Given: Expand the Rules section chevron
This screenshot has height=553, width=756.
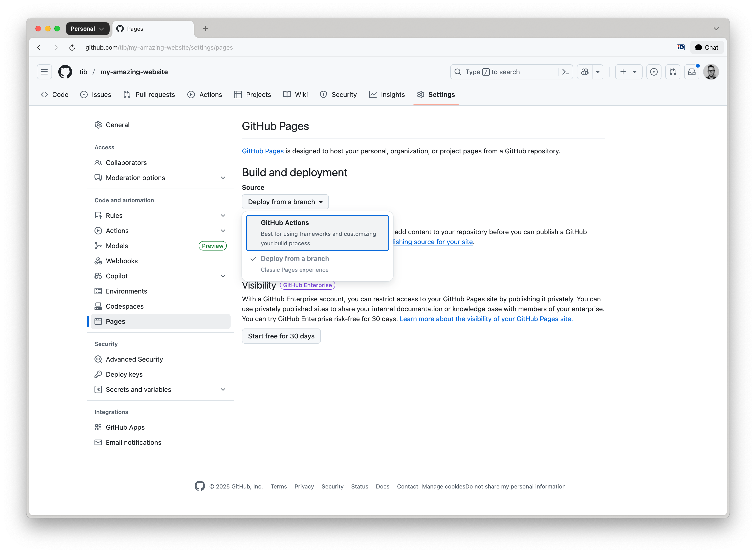Looking at the screenshot, I should 223,216.
